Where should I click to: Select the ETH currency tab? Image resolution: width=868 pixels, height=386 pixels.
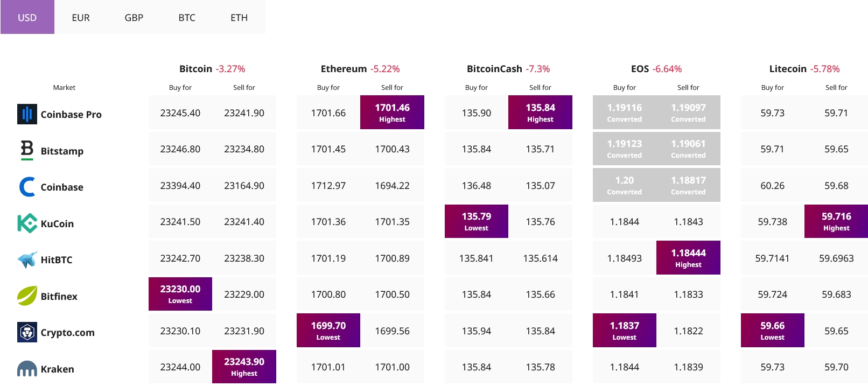(239, 17)
